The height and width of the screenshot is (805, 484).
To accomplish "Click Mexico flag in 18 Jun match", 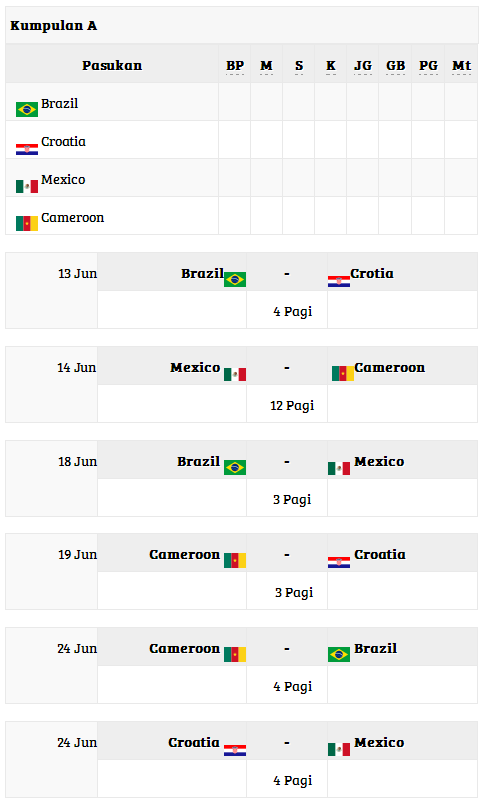I will pos(339,468).
